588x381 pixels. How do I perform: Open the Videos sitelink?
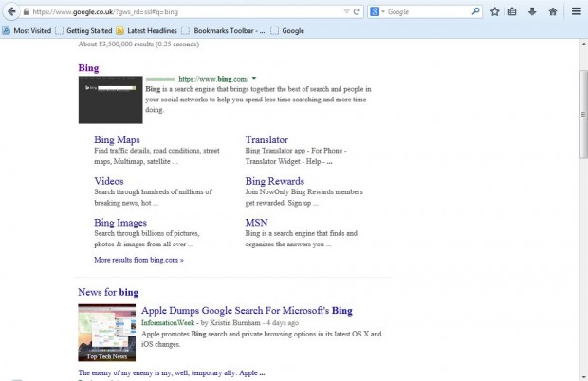pyautogui.click(x=109, y=181)
